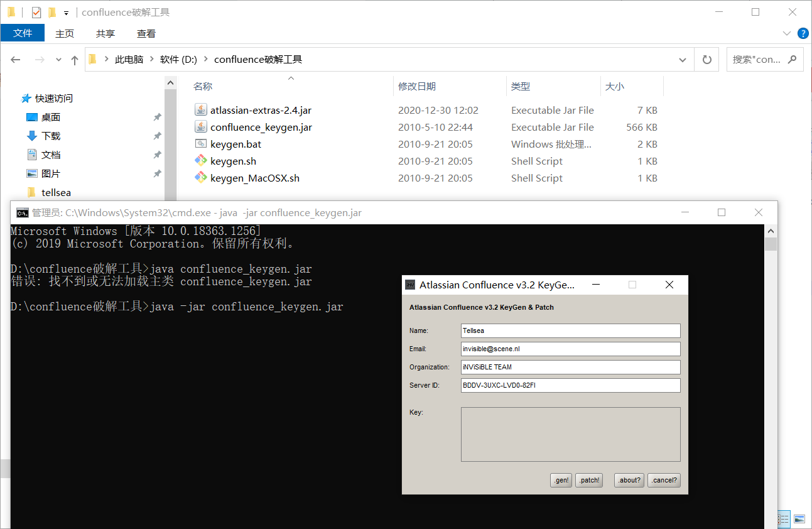
Task: Click the keygen_MacOSX.sh shell script icon
Action: point(201,178)
